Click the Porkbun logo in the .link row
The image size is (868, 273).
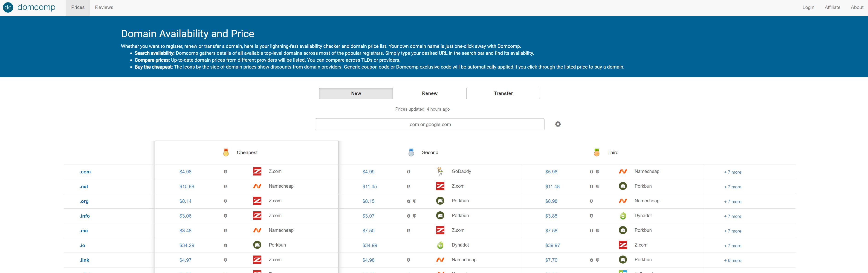coord(623,260)
